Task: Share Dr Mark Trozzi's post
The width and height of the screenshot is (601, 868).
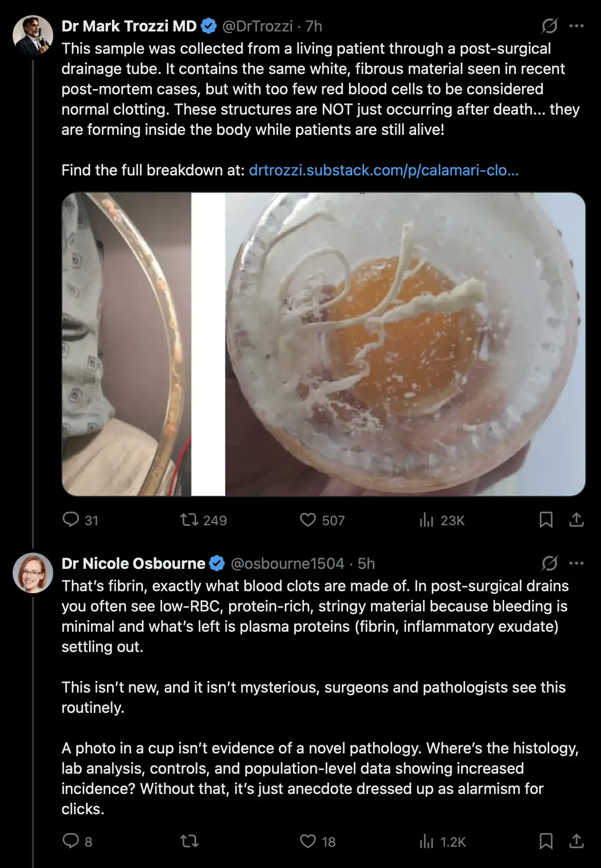Action: 576,520
